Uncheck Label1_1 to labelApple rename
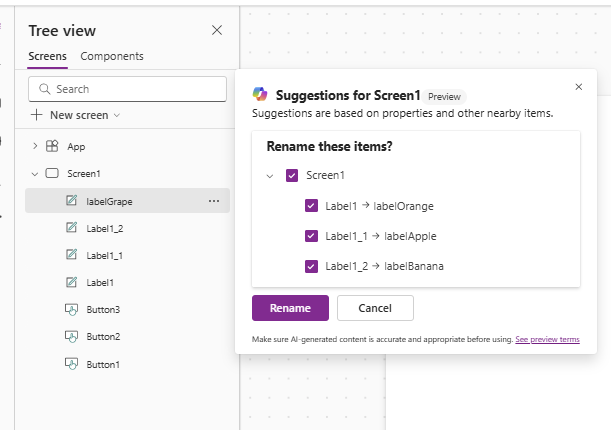611x430 pixels. [x=311, y=236]
